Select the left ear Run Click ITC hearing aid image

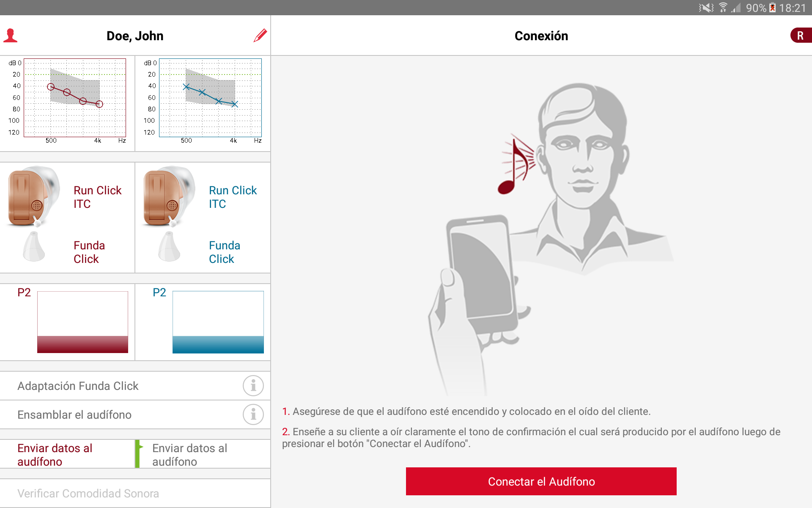(169, 196)
